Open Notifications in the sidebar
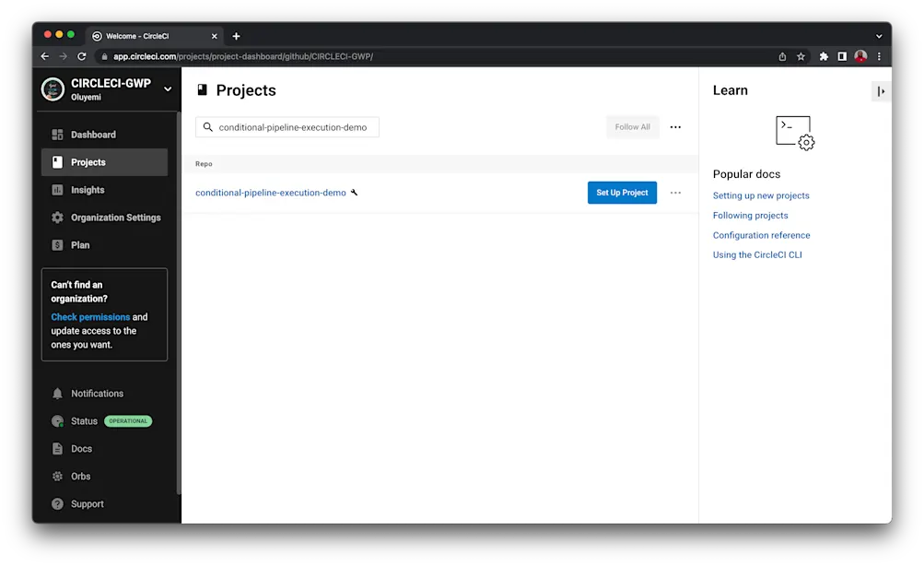Image resolution: width=924 pixels, height=566 pixels. 97,393
